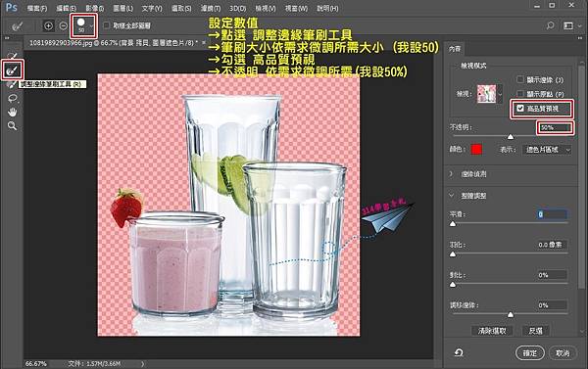Viewport: 588px width, 369px height.
Task: Click the properties panel vertical scrollbar
Action: (581, 176)
